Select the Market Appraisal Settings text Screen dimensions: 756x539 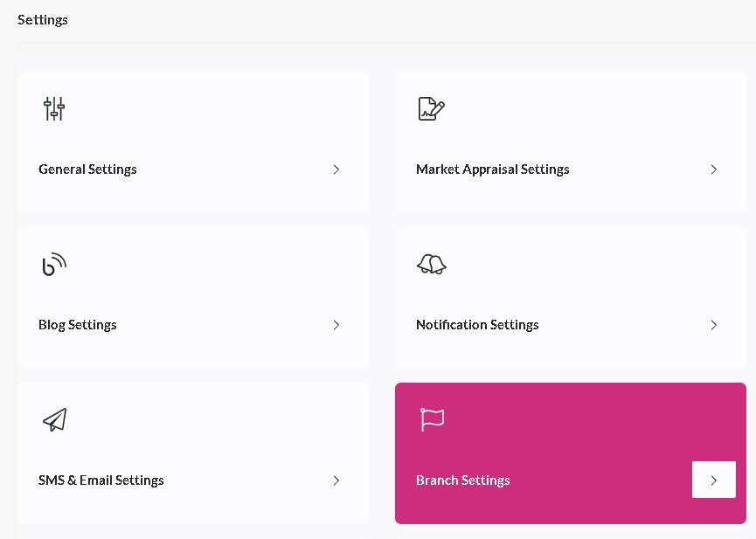coord(492,169)
